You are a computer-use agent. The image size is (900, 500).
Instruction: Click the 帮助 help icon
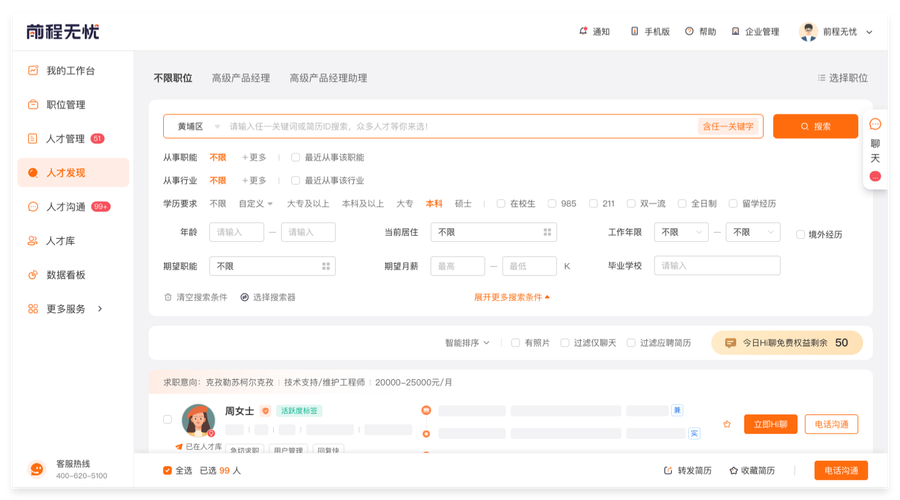pos(689,31)
